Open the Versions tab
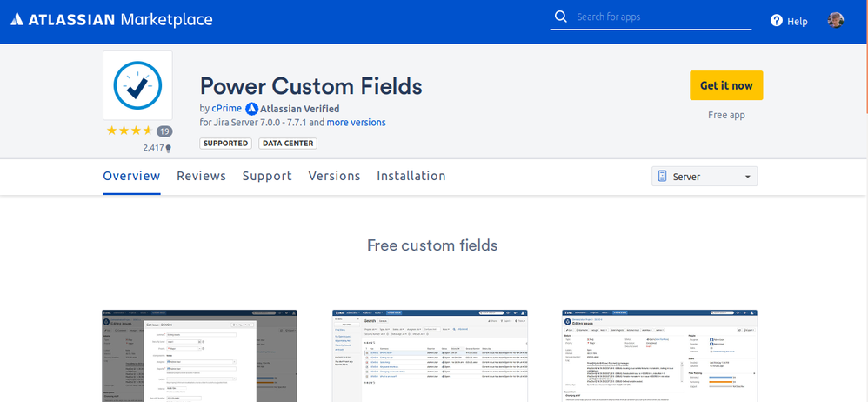 (334, 176)
